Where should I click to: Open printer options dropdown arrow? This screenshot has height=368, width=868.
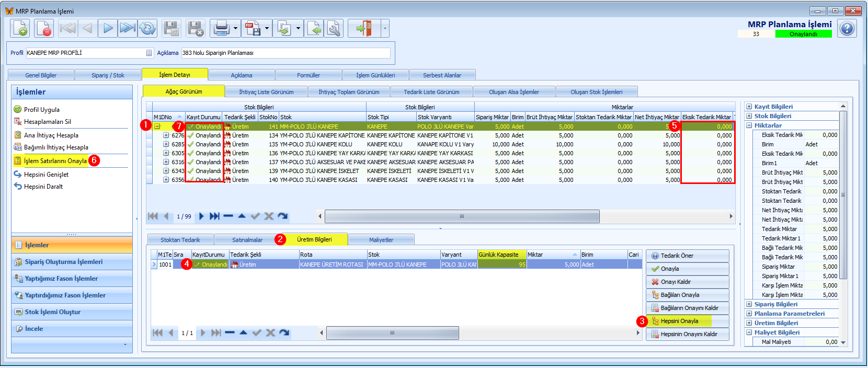[235, 28]
